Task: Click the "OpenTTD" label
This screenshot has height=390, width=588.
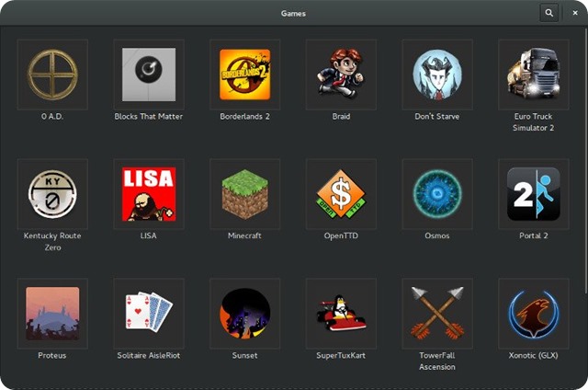Action: 341,235
